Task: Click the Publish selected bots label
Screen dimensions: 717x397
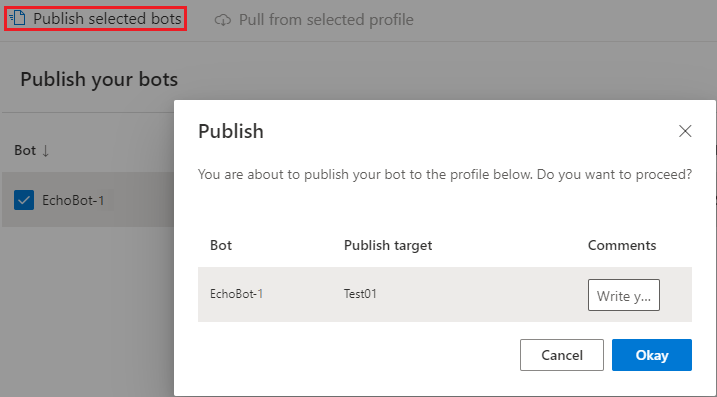Action: pyautogui.click(x=107, y=19)
